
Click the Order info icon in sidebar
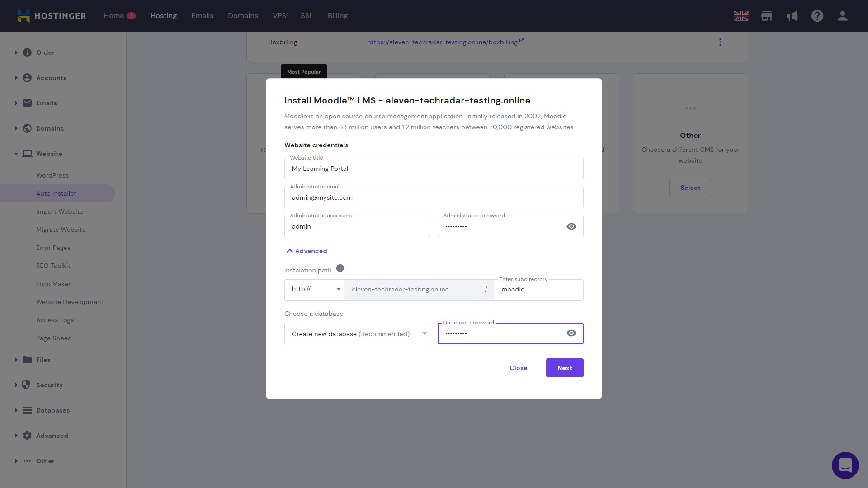click(27, 52)
